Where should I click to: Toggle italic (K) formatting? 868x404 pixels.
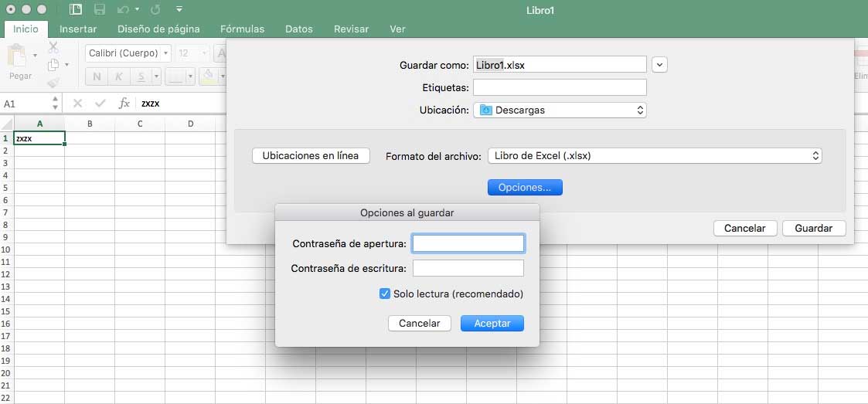(x=119, y=76)
